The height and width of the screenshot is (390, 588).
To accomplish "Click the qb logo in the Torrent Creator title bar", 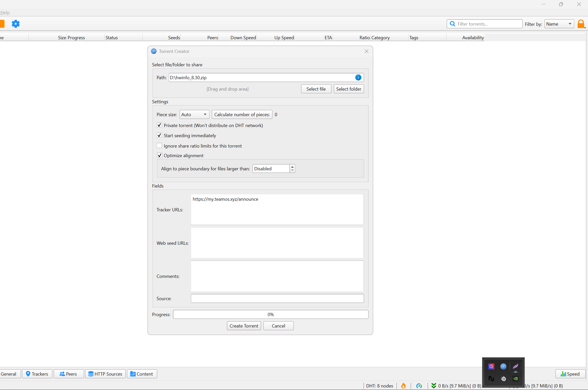I will [x=154, y=51].
